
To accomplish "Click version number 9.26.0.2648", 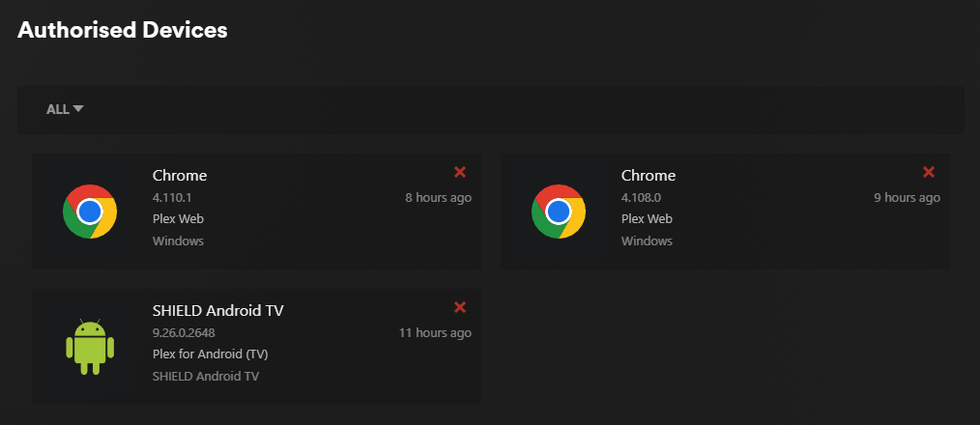I will (x=184, y=332).
